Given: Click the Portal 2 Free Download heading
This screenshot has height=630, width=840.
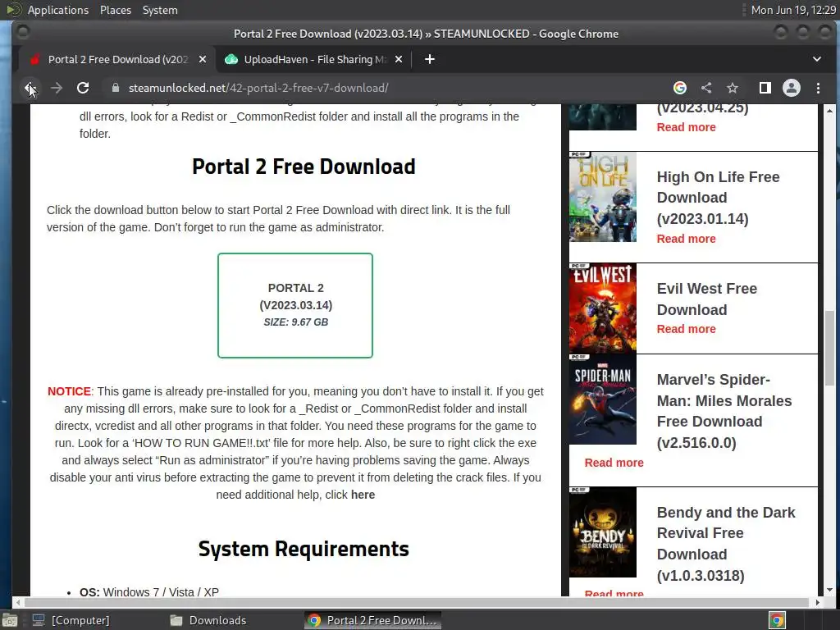Looking at the screenshot, I should coord(304,167).
